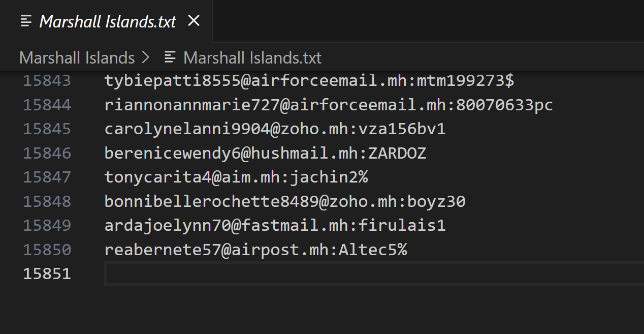Click the breadcrumb separator chevron

click(146, 57)
